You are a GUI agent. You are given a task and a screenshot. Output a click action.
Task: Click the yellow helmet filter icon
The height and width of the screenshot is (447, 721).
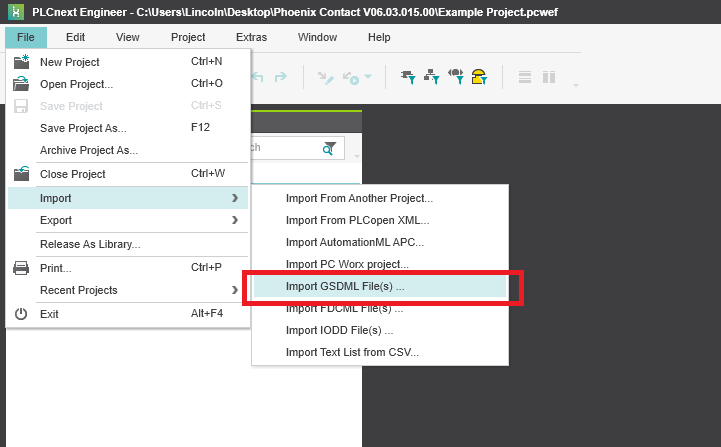(x=479, y=77)
